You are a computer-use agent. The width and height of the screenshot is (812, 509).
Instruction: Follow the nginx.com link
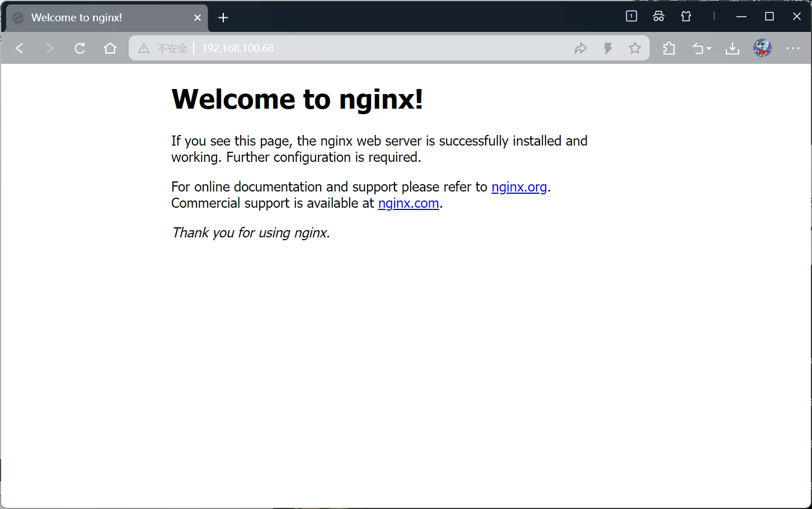pos(409,203)
